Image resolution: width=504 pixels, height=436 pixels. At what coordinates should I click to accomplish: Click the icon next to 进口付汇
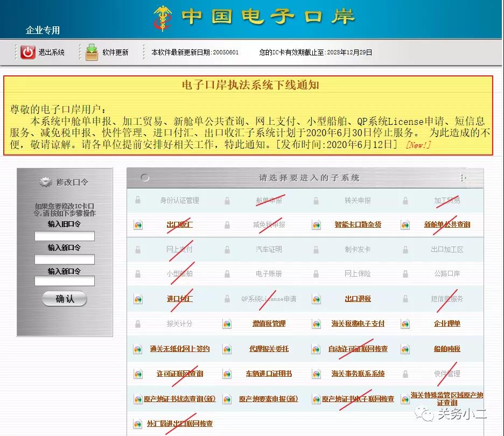point(138,299)
